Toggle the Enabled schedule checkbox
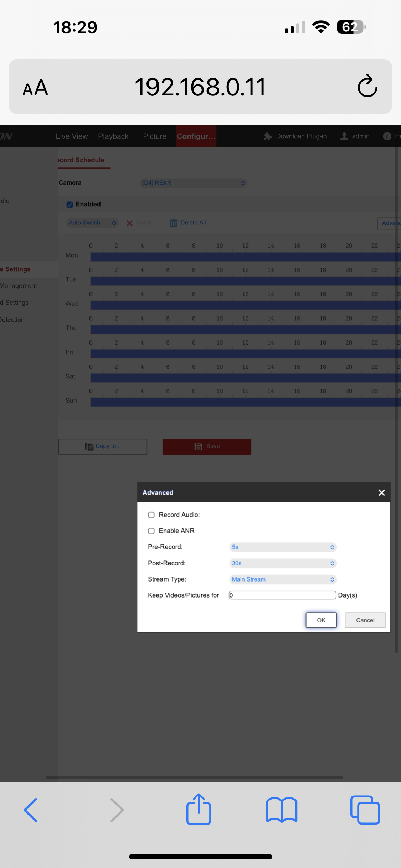 70,205
